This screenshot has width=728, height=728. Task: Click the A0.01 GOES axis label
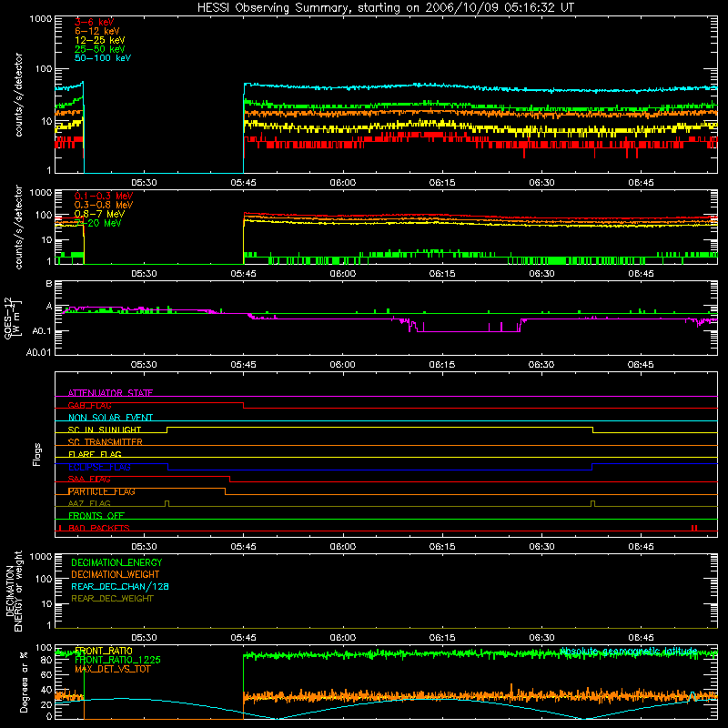38,352
